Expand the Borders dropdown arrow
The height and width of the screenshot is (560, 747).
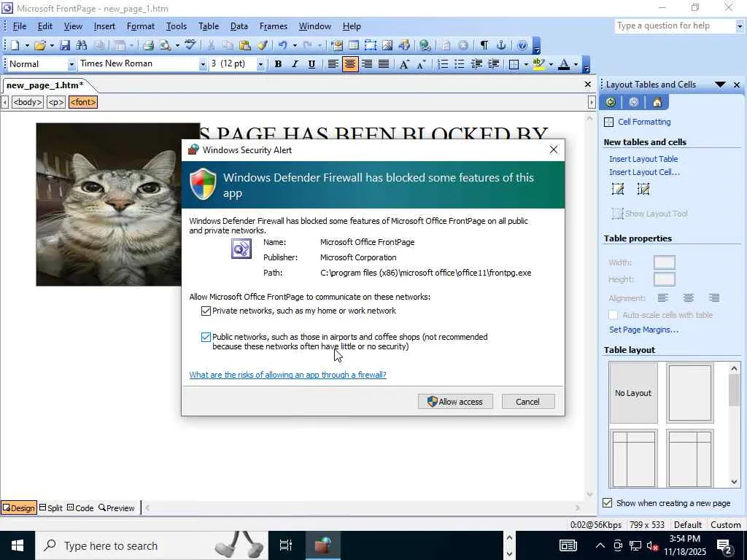pos(526,64)
